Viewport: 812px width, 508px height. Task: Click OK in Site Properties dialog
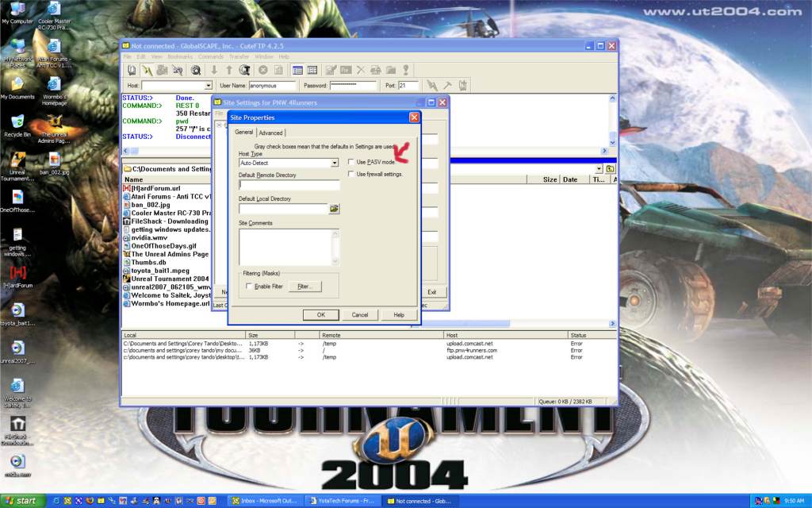(x=321, y=314)
